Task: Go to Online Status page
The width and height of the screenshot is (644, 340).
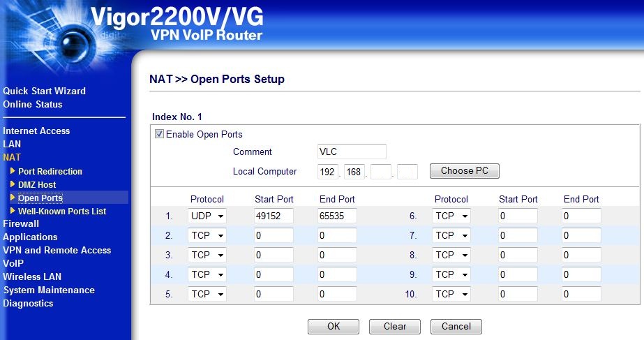Action: point(33,105)
